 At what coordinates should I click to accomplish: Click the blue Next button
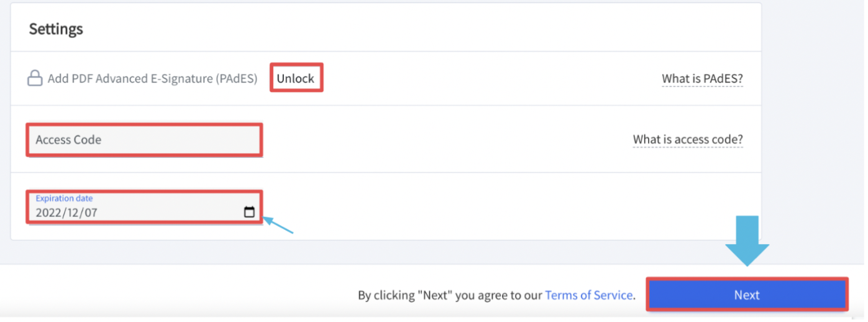click(x=747, y=295)
